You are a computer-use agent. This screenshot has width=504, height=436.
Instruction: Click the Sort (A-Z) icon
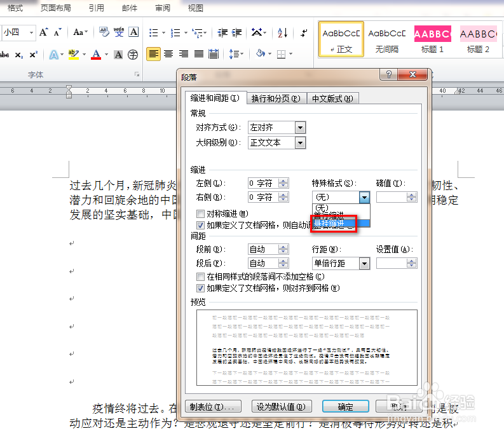(x=283, y=32)
